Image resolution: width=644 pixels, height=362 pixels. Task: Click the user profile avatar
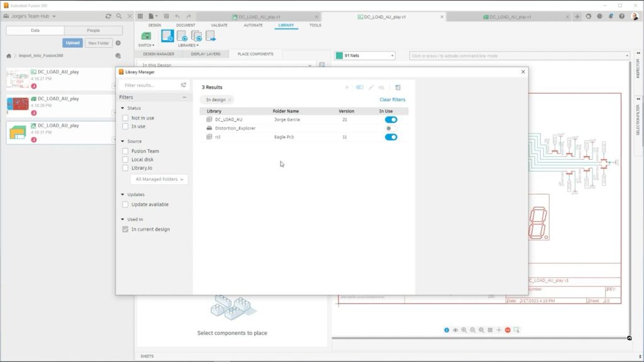635,16
